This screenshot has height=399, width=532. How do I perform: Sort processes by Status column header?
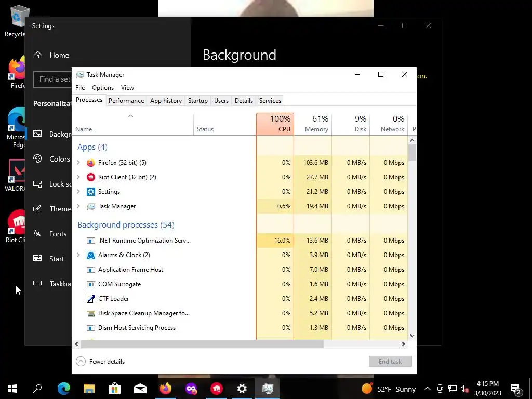224,124
